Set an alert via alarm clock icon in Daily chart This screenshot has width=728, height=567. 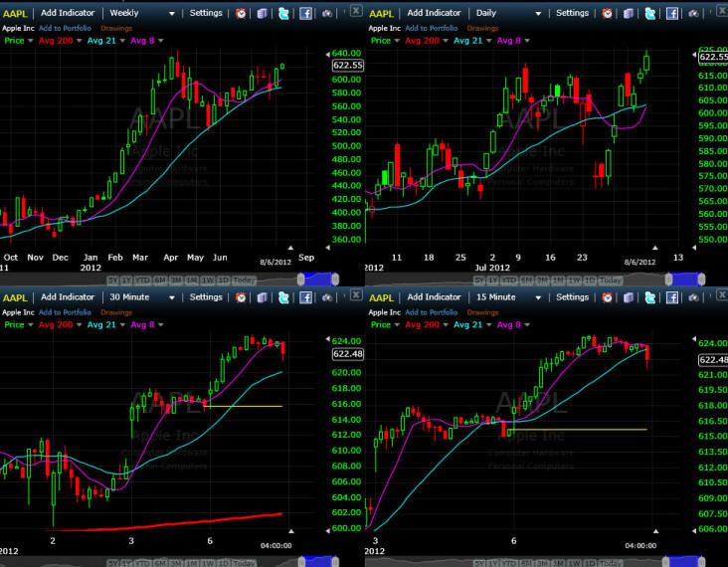point(607,13)
